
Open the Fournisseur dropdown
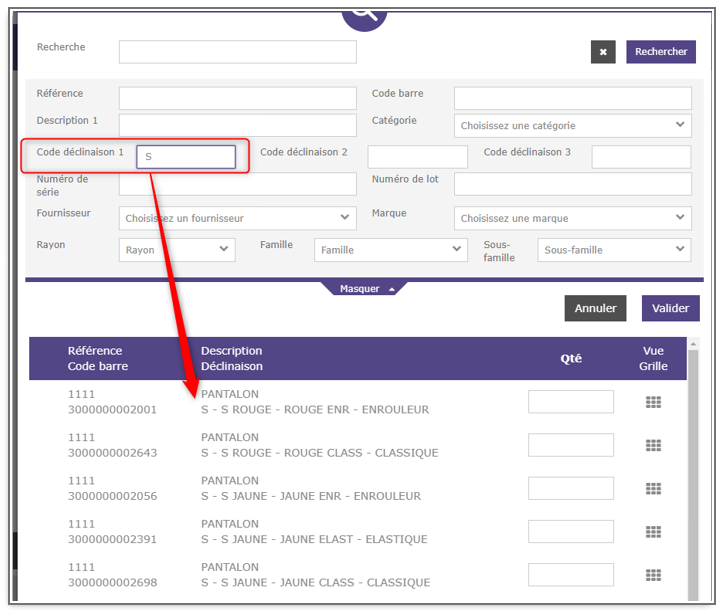[237, 218]
